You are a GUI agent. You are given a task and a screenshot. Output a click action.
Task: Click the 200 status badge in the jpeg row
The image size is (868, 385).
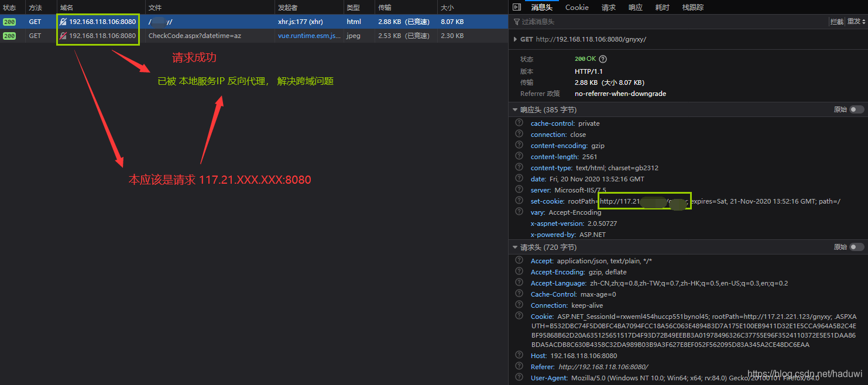pos(9,36)
